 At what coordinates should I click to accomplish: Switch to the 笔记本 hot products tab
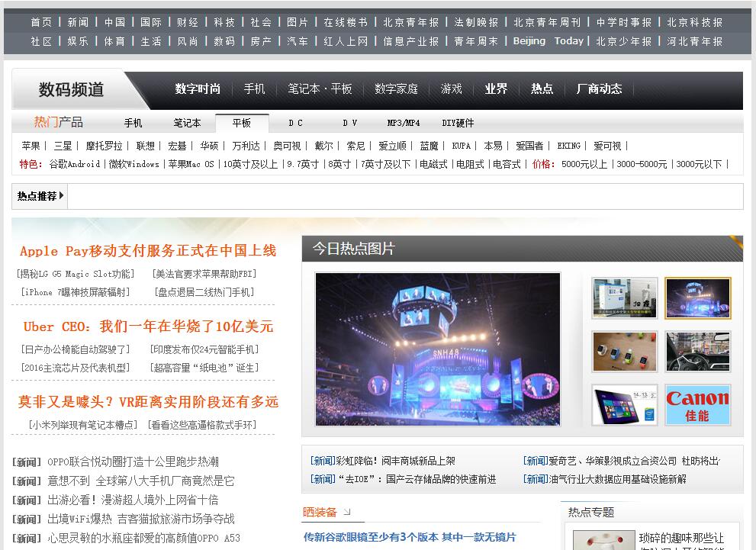[x=187, y=123]
